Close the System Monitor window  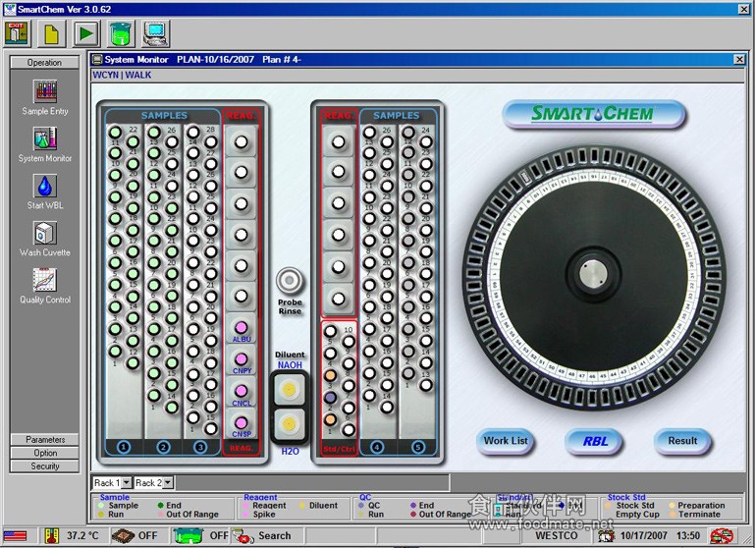739,59
